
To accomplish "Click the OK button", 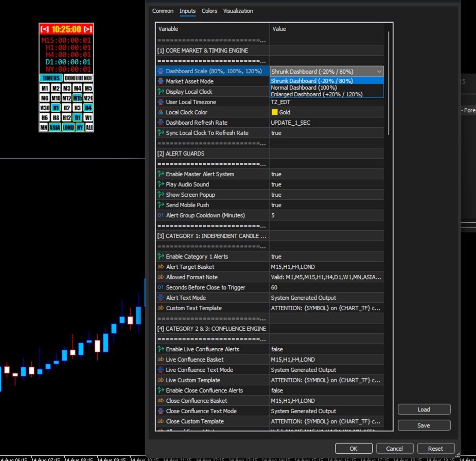I will pos(354,449).
